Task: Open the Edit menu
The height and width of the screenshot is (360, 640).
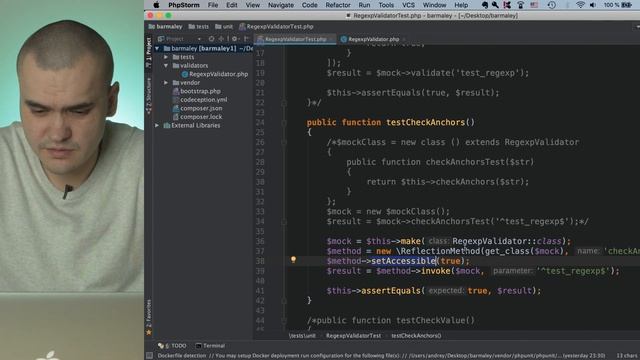Action: [x=231, y=5]
